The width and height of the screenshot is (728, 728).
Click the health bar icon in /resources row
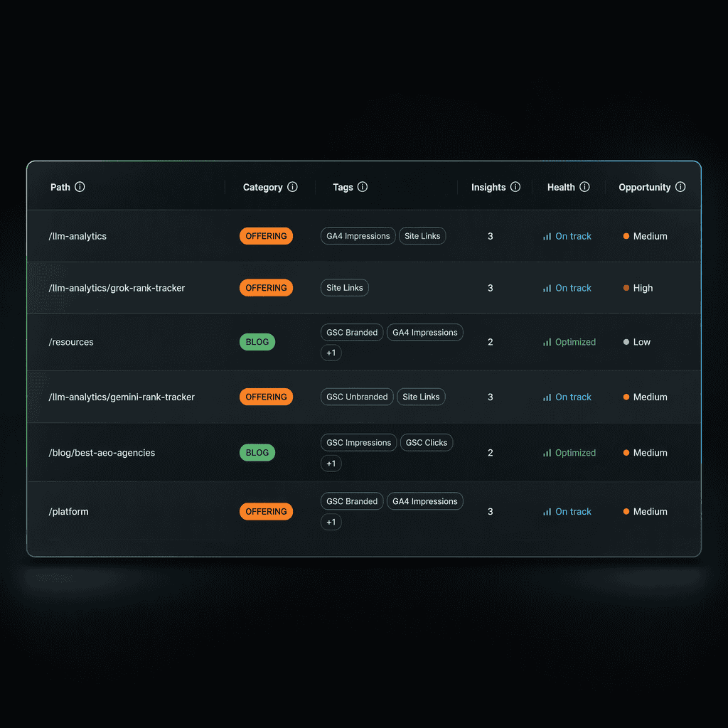pos(547,342)
